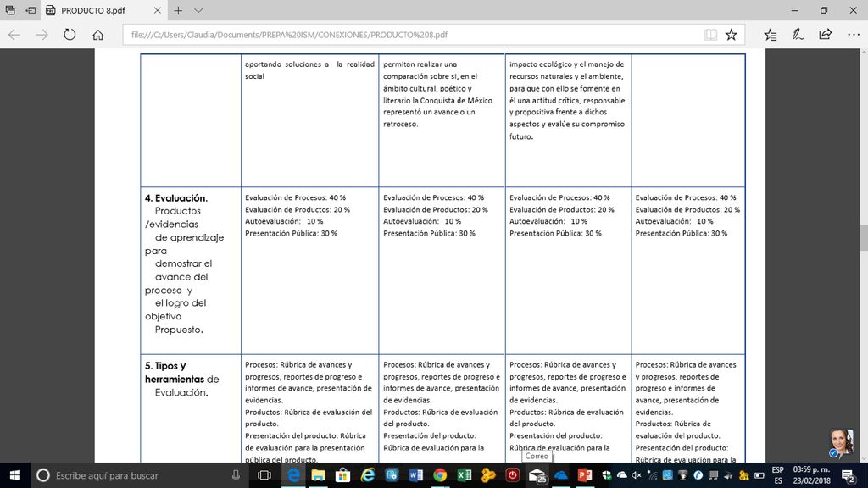The height and width of the screenshot is (488, 868).
Task: Close the PRODUCTO 8.pdf tab
Action: (x=157, y=10)
